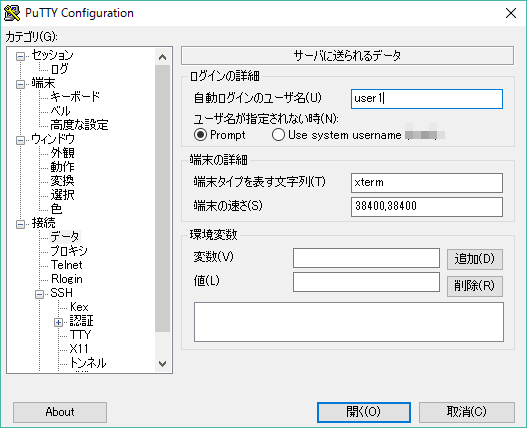527x428 pixels.
Task: Collapse the セッション tree node
Action: click(21, 56)
